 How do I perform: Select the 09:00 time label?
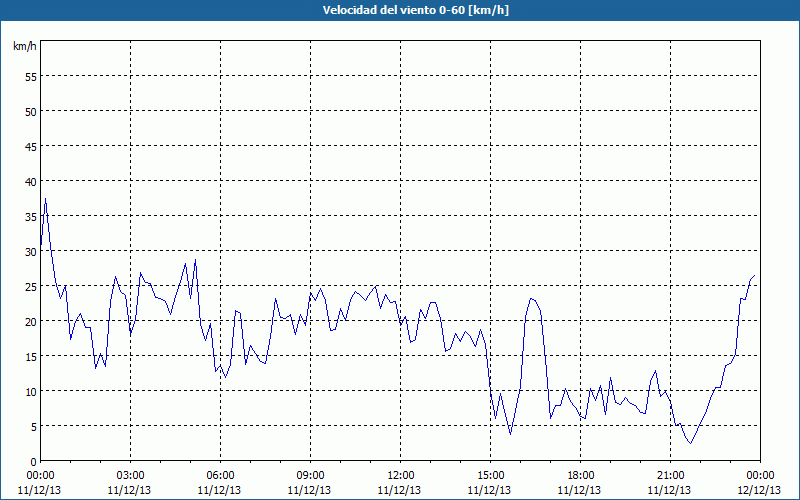point(310,475)
